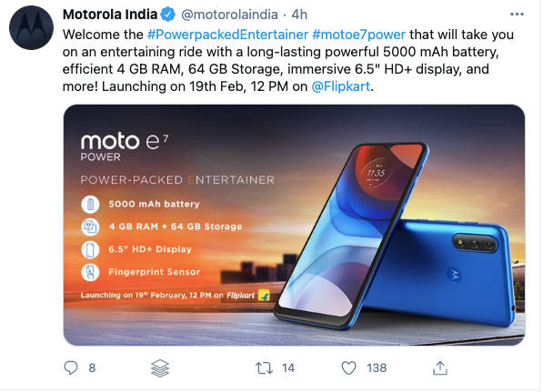Click the tweet body text

[x=287, y=61]
